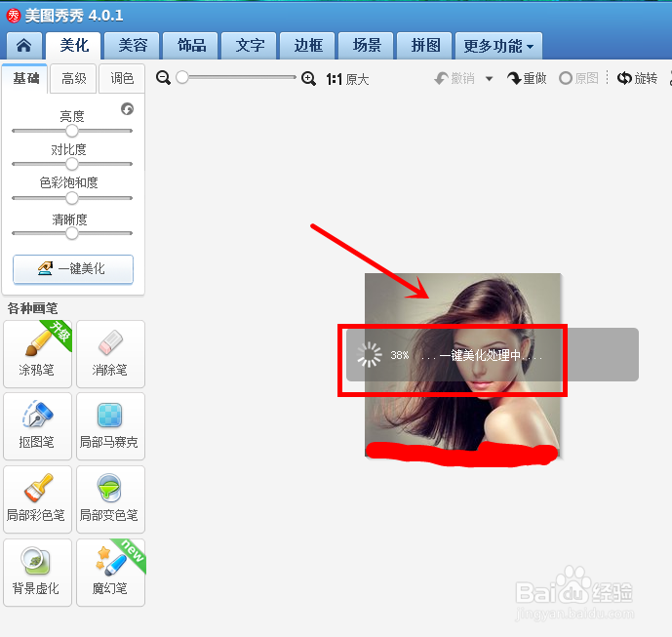This screenshot has width=672, height=637.
Task: Select the 涂鸦笔 doodle pen tool
Action: pos(37,354)
